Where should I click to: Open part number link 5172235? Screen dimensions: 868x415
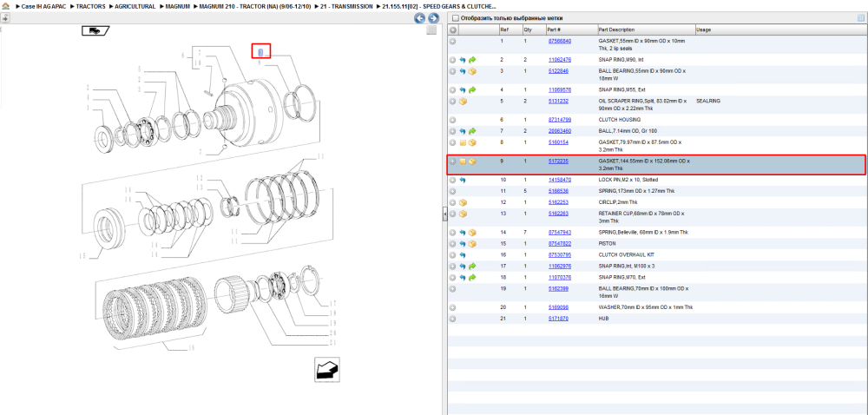coord(558,161)
